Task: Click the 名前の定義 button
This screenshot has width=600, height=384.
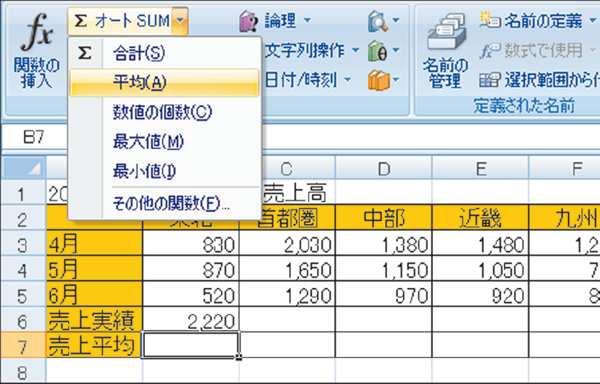Action: 538,21
